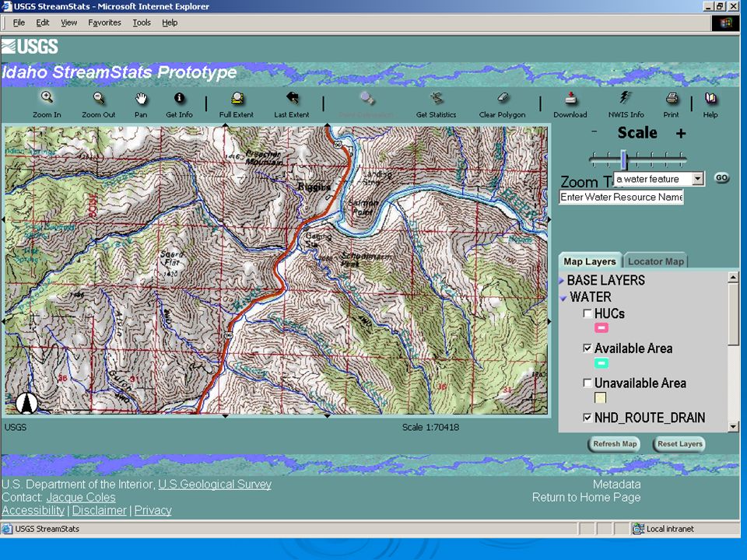Click the Refresh Map button

[x=615, y=444]
